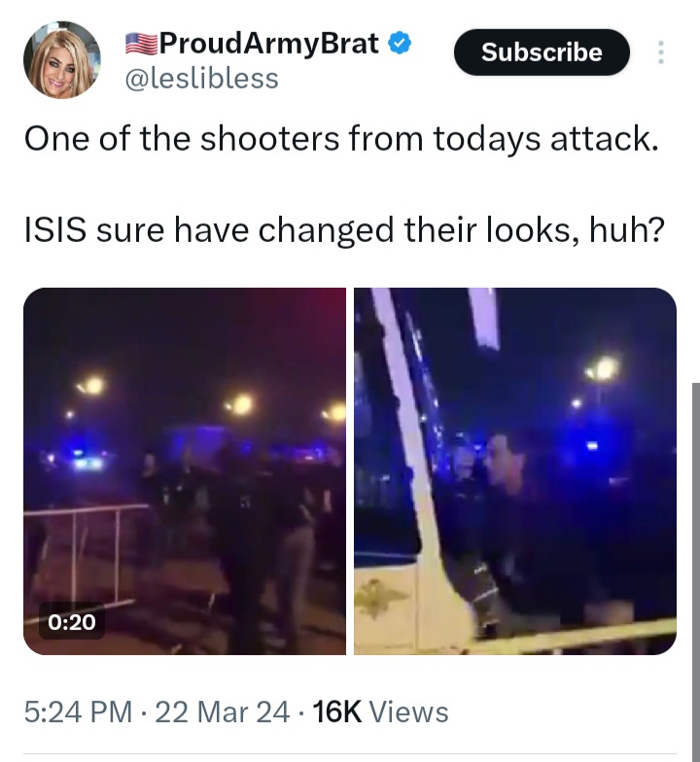This screenshot has width=700, height=762.
Task: Click the 5:24 PM timestamp
Action: tap(78, 711)
